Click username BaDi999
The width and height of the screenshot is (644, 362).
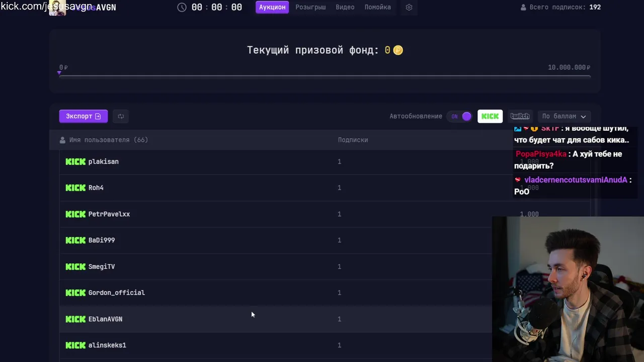coord(102,240)
